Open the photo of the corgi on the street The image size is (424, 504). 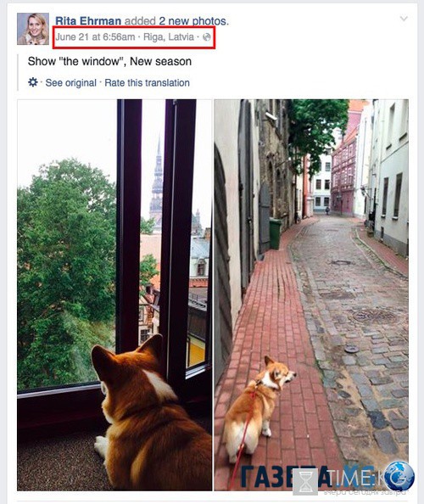(x=311, y=294)
